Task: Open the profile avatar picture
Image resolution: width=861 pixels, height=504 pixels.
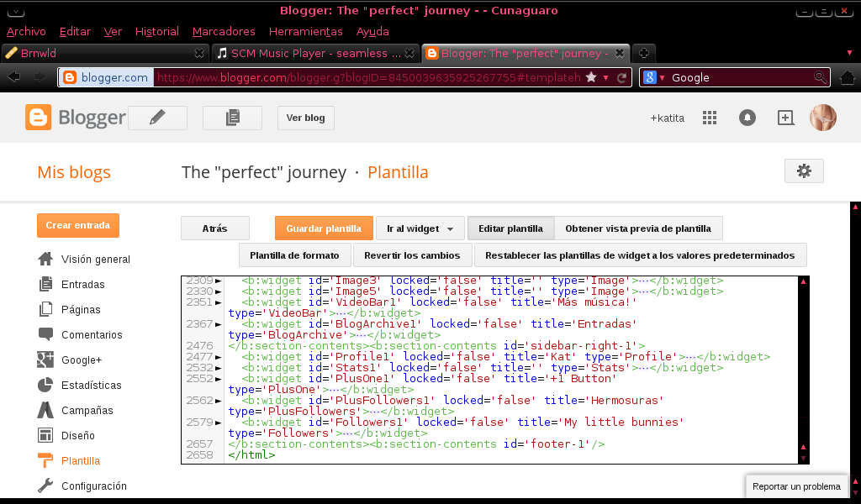Action: (x=823, y=118)
